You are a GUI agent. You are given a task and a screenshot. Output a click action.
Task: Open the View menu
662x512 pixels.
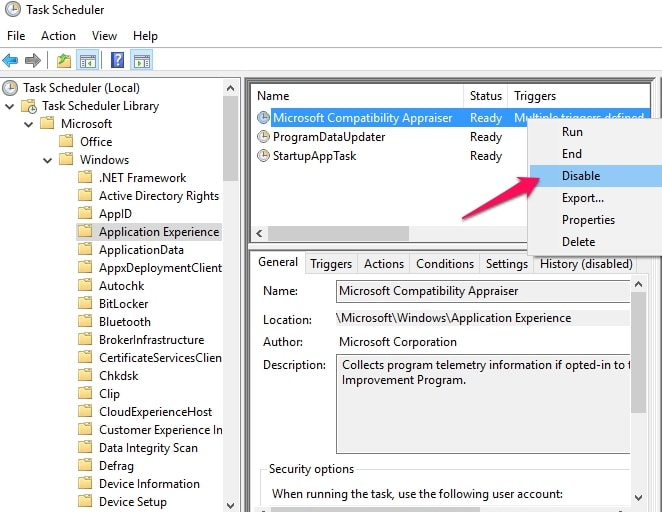click(x=104, y=36)
